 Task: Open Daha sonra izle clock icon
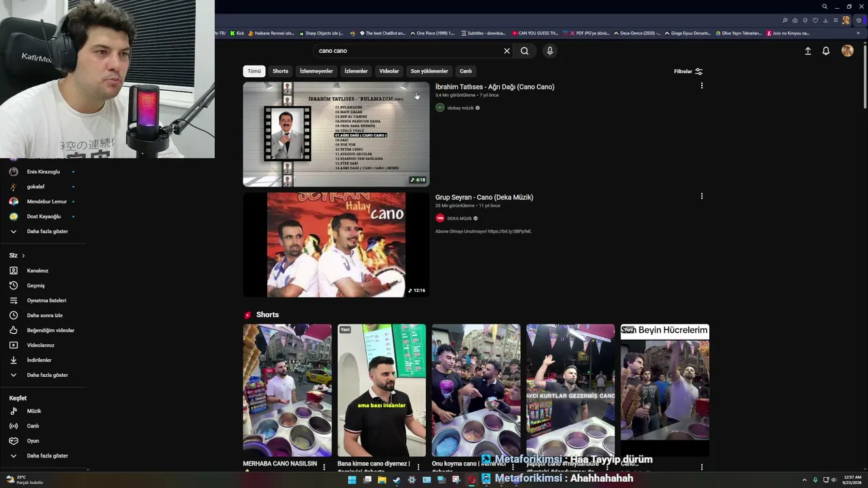point(14,315)
